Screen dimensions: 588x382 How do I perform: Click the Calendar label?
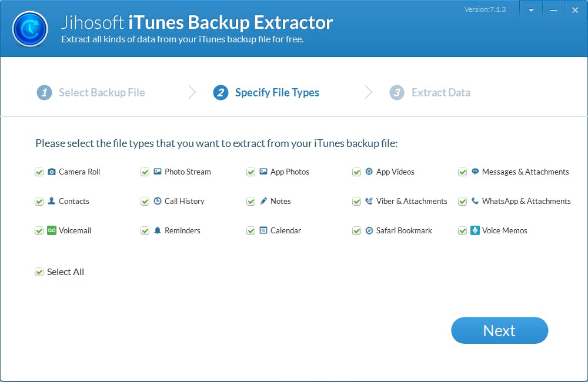[286, 230]
